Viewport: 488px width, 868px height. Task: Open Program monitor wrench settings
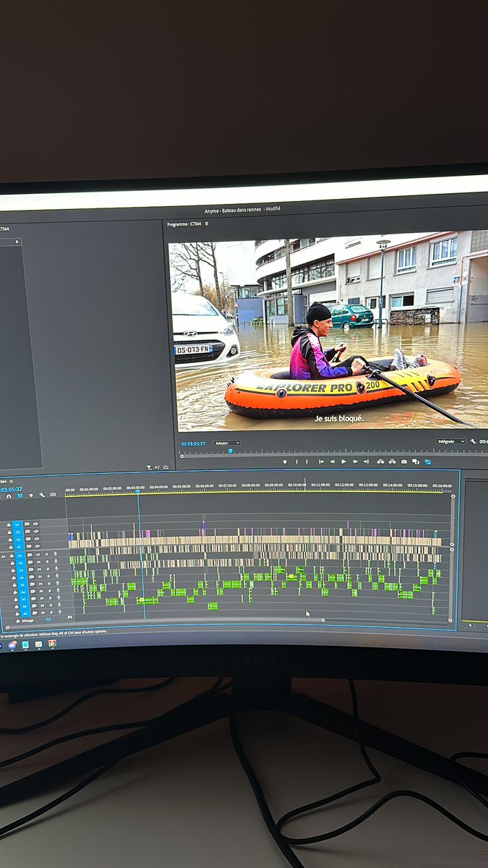(473, 441)
